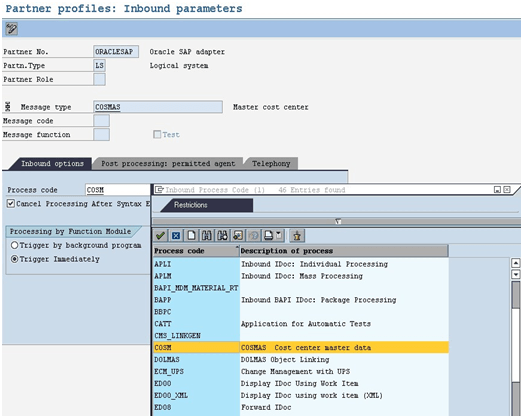Sort by Process code column header
This screenshot has width=523, height=418.
[196, 251]
